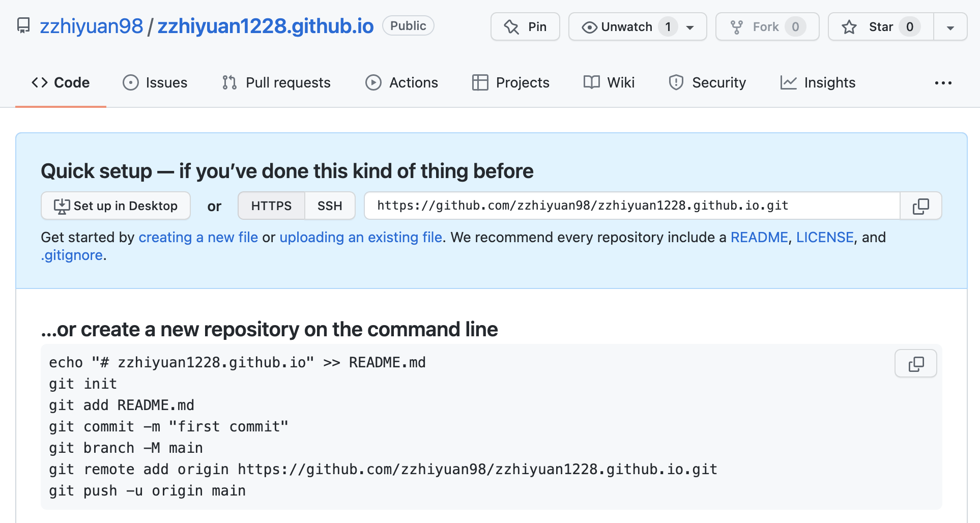View the Insights tab
This screenshot has width=980, height=523.
click(x=818, y=82)
